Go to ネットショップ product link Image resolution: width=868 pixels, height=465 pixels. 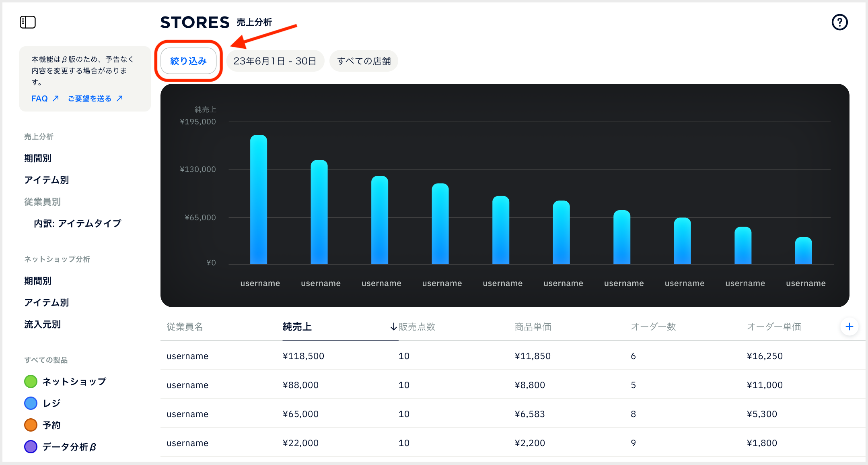[x=75, y=381]
